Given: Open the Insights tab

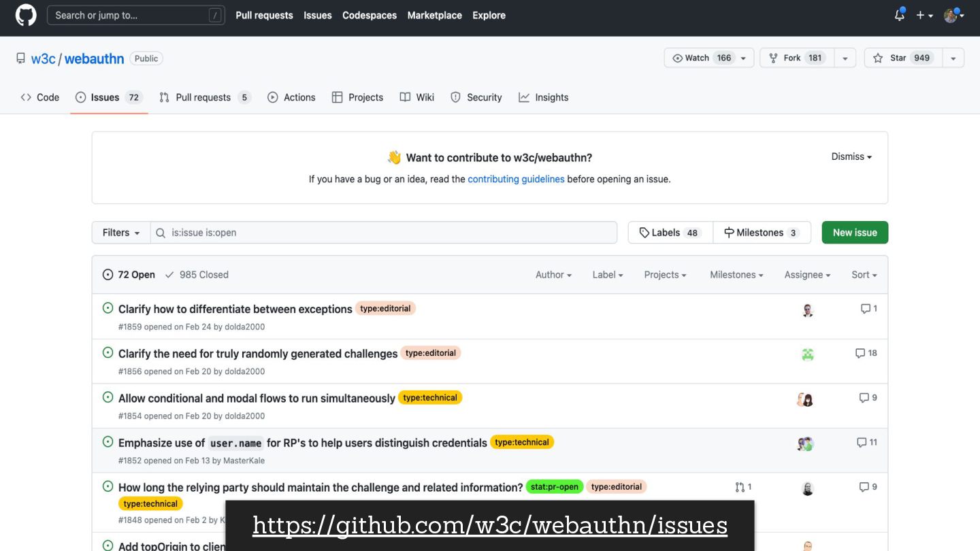Looking at the screenshot, I should click(x=544, y=97).
